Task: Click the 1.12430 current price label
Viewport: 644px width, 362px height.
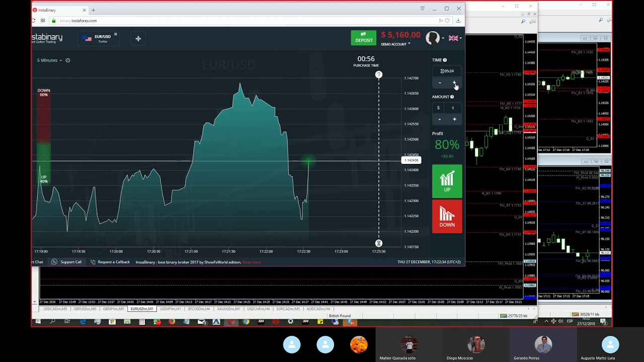Action: tap(411, 160)
